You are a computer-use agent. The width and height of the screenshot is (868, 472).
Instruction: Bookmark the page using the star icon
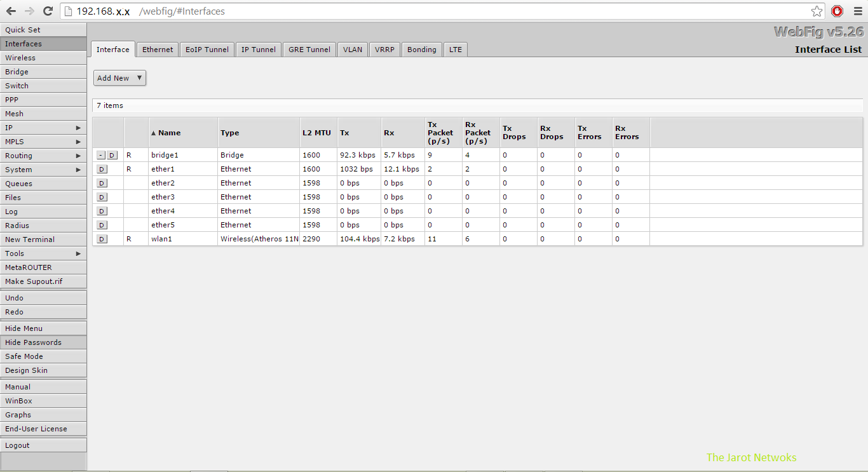(816, 11)
